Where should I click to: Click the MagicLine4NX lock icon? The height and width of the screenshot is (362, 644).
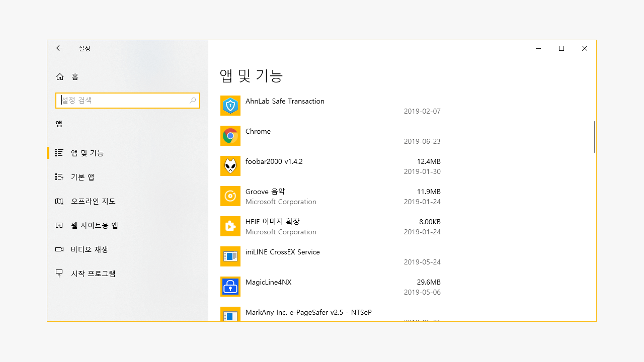point(230,287)
